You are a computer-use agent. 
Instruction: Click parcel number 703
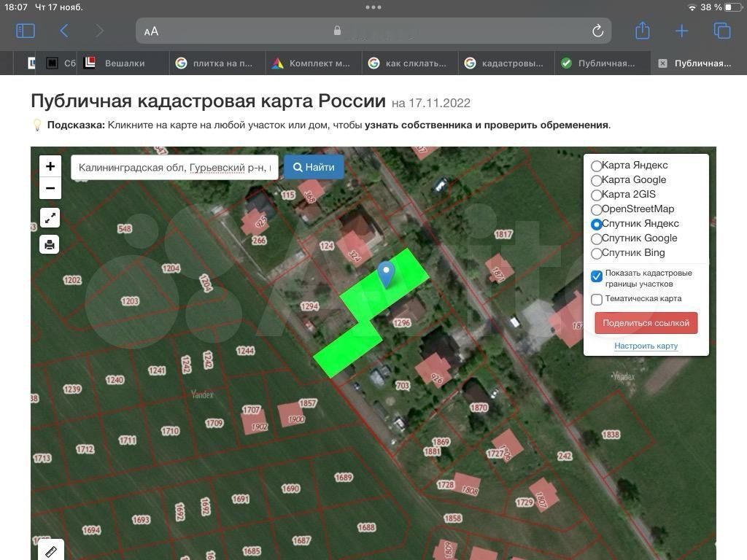pos(402,385)
